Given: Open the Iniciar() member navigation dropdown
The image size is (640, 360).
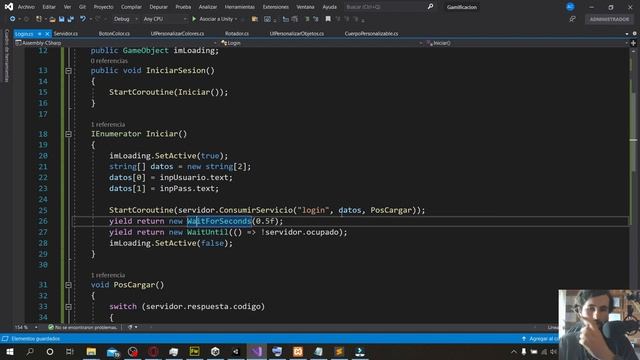Looking at the screenshot, I should pos(527,43).
